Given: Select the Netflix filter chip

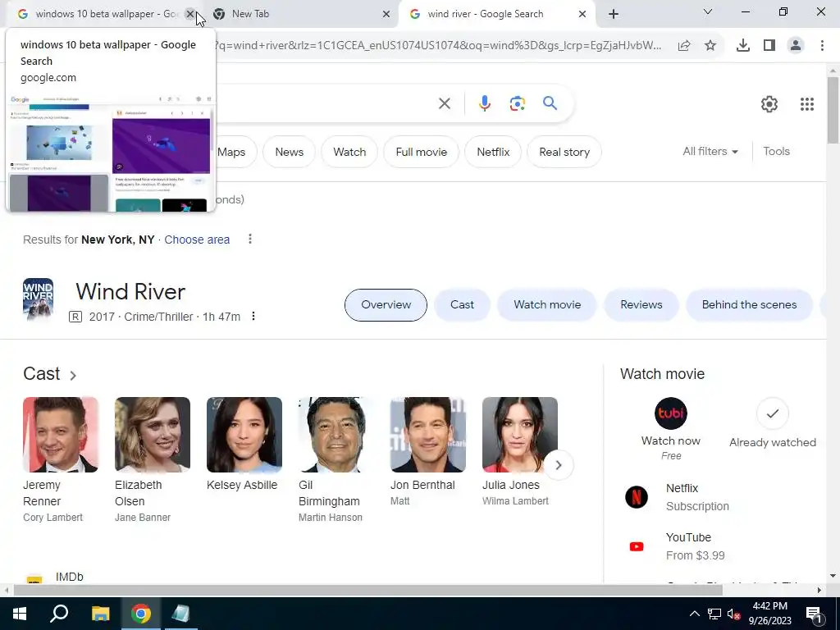Looking at the screenshot, I should (493, 152).
